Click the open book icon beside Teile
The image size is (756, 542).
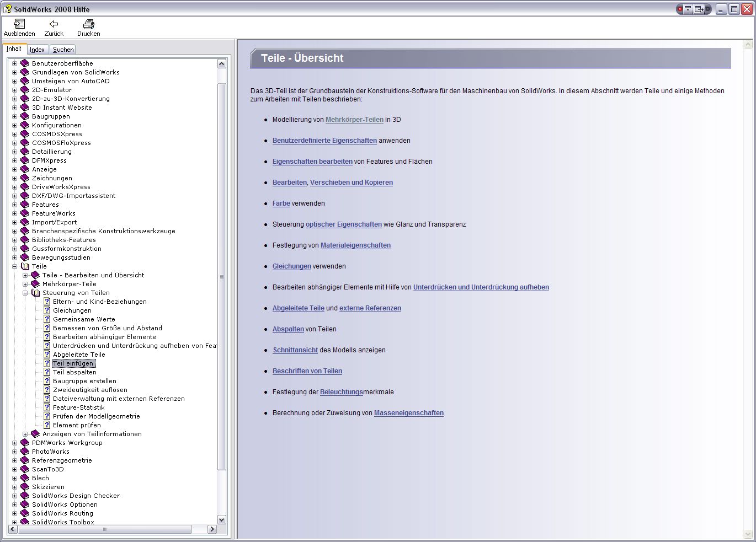pyautogui.click(x=25, y=266)
